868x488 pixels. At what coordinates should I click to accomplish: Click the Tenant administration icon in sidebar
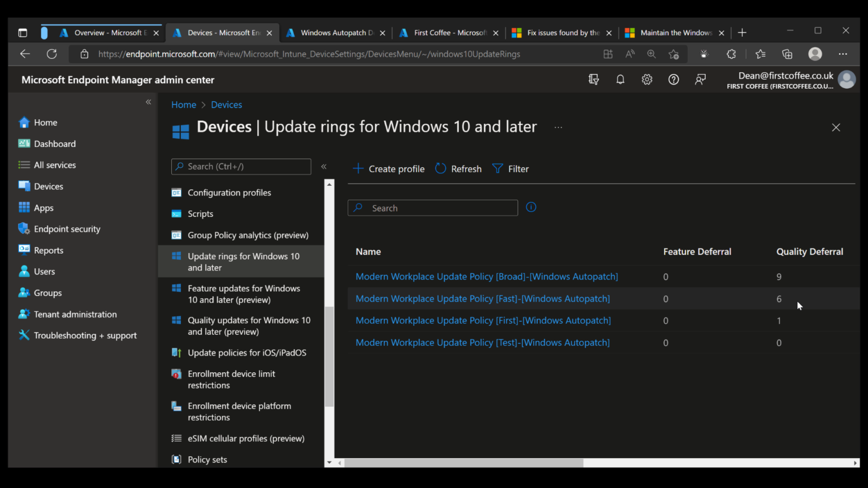[24, 314]
